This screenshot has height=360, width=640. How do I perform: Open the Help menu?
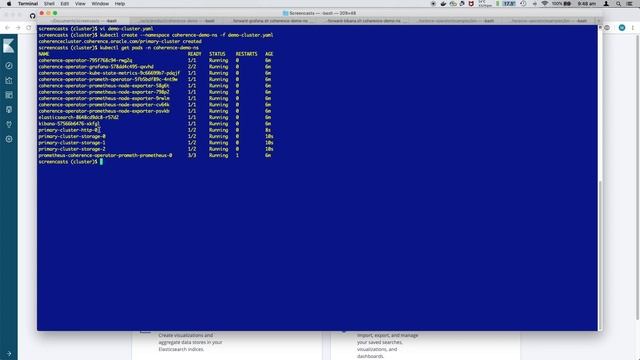pos(120,4)
